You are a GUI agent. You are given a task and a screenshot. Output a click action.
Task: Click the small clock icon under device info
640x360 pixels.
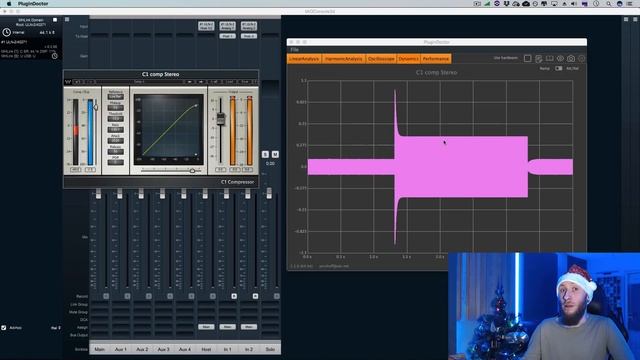[54, 56]
